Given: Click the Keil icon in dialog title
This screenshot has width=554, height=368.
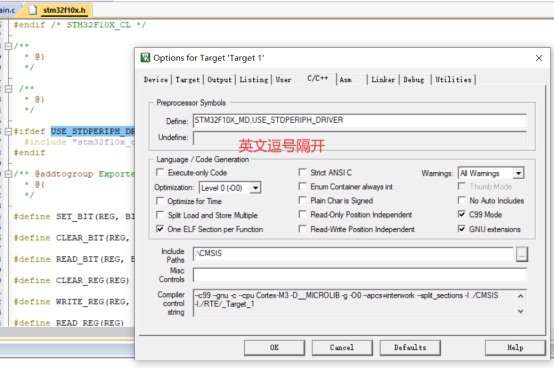Looking at the screenshot, I should pyautogui.click(x=145, y=58).
